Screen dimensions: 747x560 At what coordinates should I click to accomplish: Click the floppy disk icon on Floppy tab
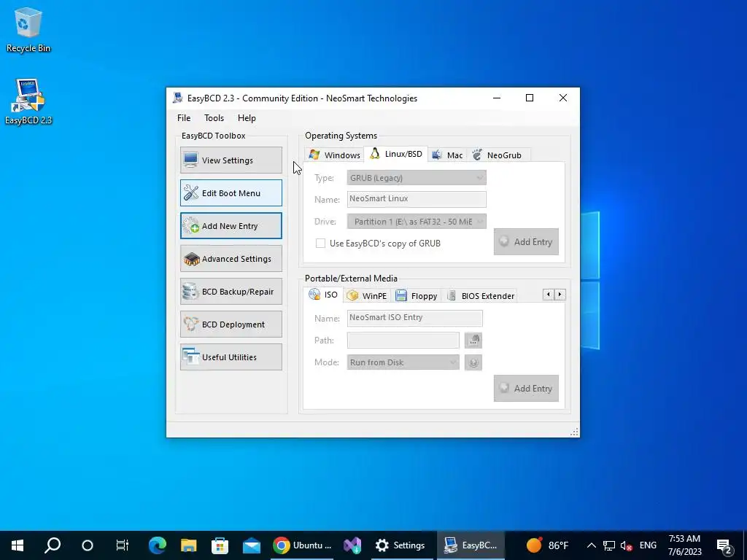coord(401,296)
